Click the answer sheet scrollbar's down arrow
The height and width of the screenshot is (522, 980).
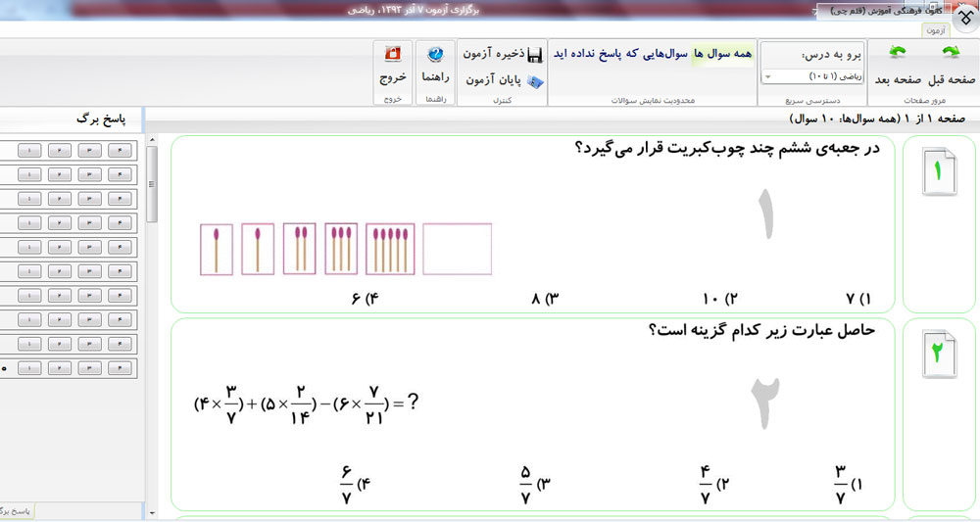pyautogui.click(x=151, y=512)
